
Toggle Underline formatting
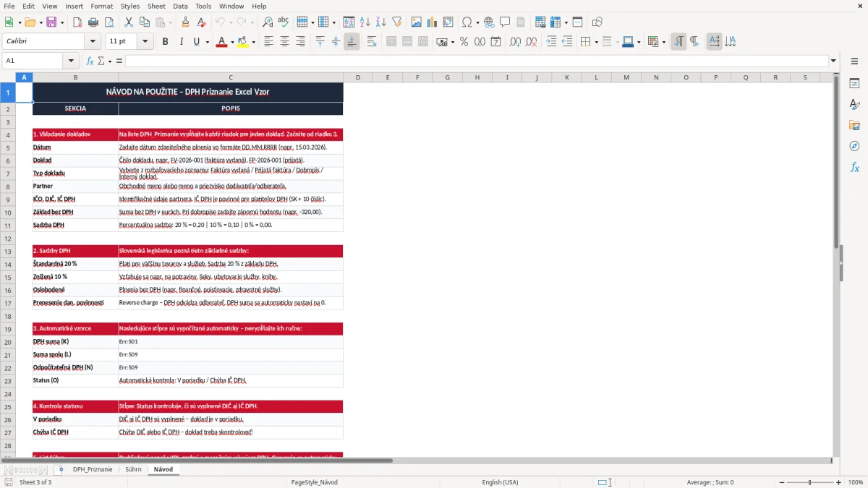coord(196,42)
